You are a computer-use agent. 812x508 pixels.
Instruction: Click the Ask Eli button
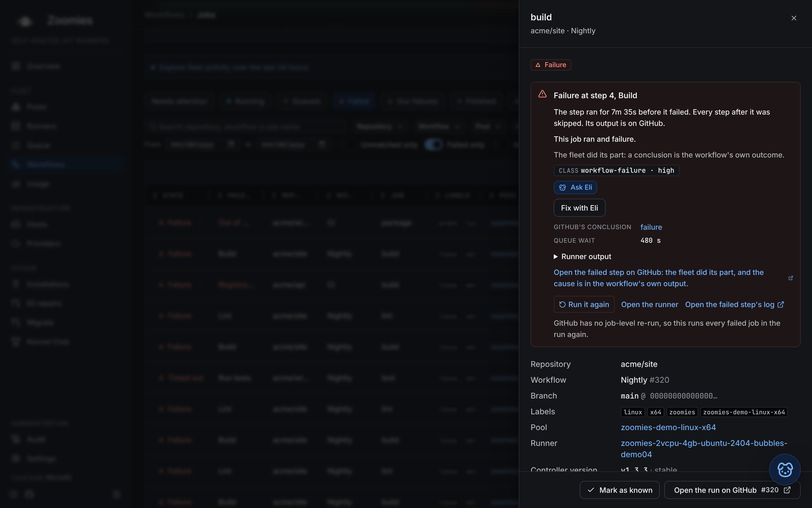click(575, 187)
